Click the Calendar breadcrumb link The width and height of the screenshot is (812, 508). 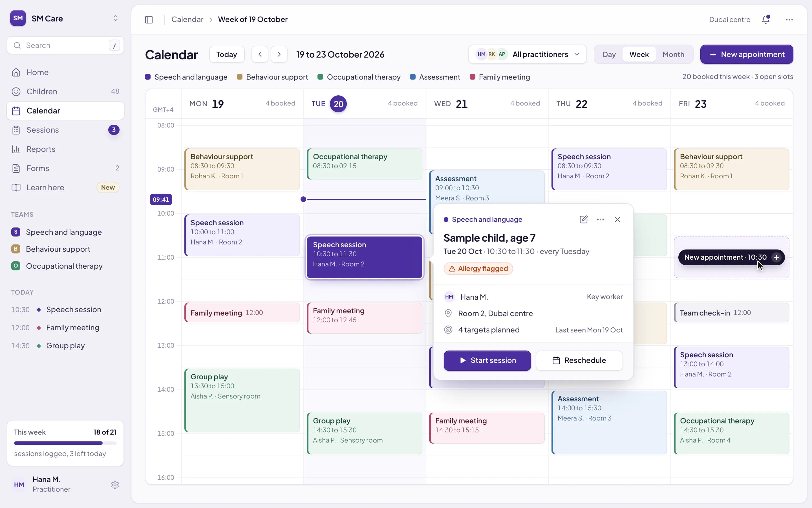[187, 19]
